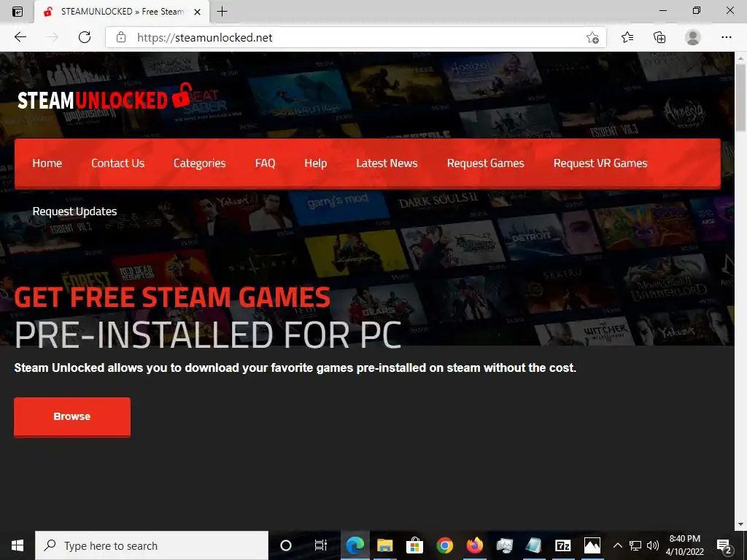Select the STEAMUNLOCKED browser tab

122,12
